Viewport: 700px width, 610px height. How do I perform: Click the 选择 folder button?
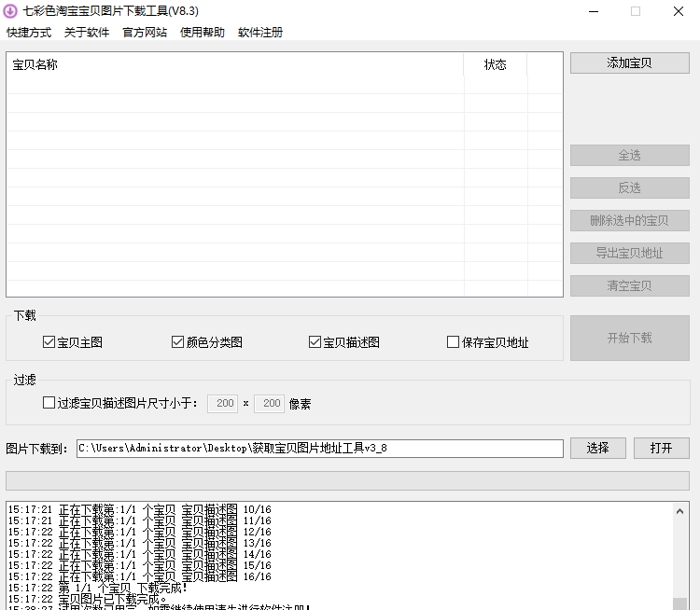click(x=597, y=448)
